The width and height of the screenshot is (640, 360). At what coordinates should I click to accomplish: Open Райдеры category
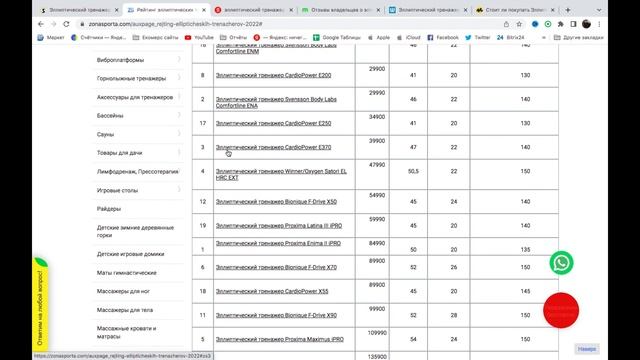pos(109,209)
